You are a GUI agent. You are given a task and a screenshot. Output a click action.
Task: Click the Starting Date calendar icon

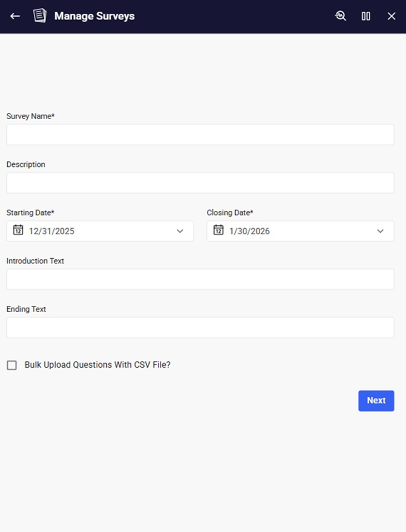coord(18,230)
